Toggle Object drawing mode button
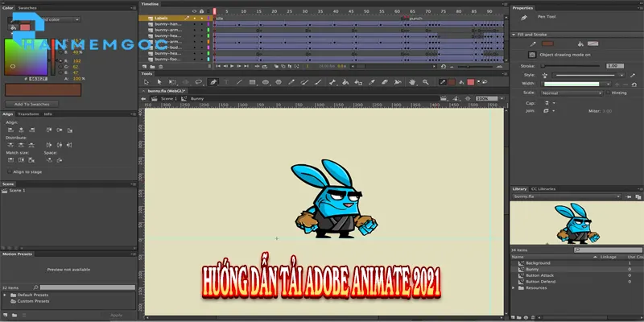 (532, 55)
